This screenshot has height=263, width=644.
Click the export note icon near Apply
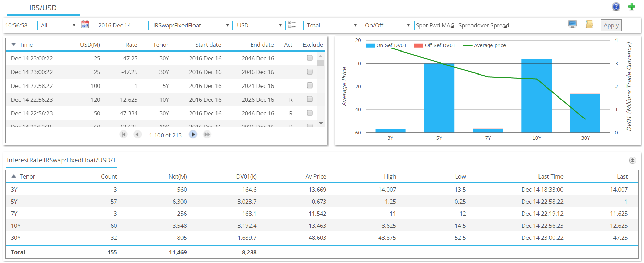click(x=590, y=24)
